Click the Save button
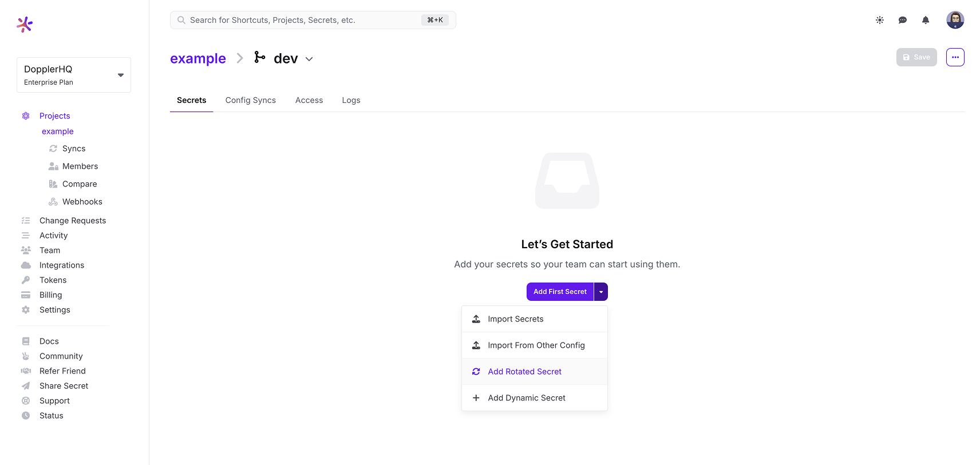Viewport: 980px width, 465px height. click(x=916, y=57)
